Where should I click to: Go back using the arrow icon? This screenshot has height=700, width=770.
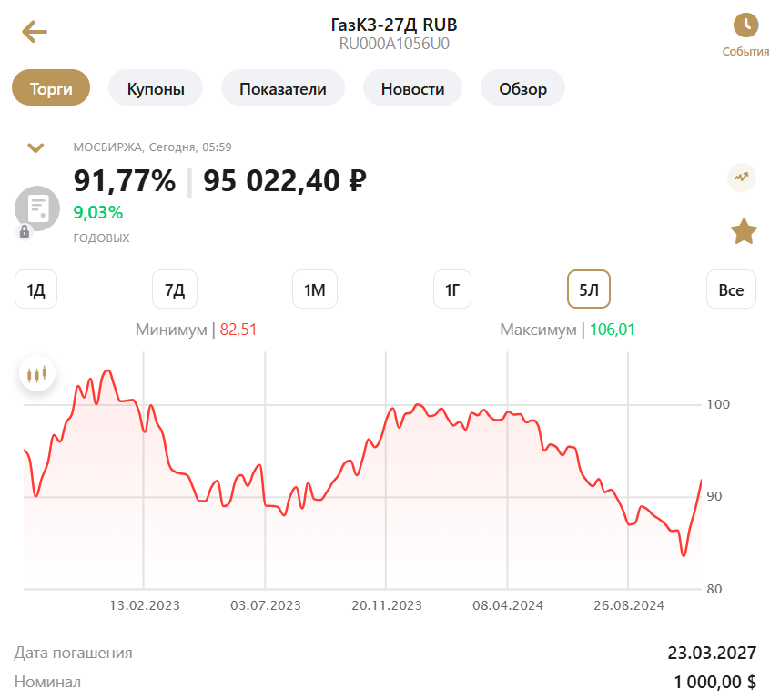(x=35, y=33)
